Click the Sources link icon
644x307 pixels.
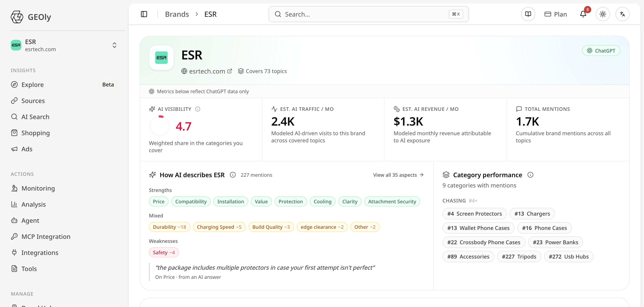click(14, 100)
